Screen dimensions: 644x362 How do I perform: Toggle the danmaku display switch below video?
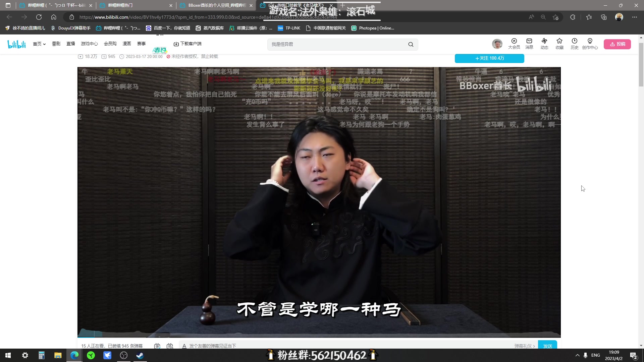157,346
